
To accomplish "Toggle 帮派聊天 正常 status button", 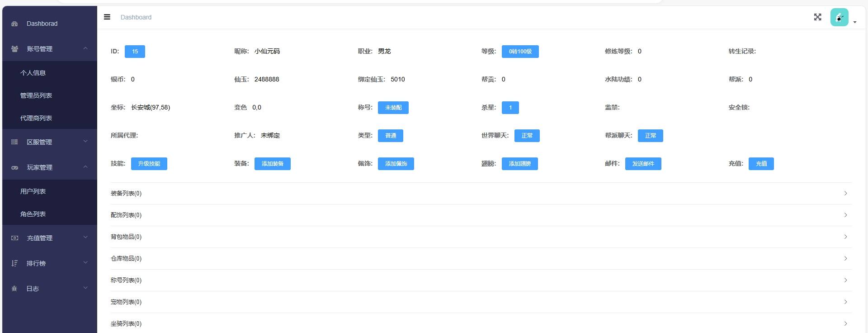I will coord(651,136).
